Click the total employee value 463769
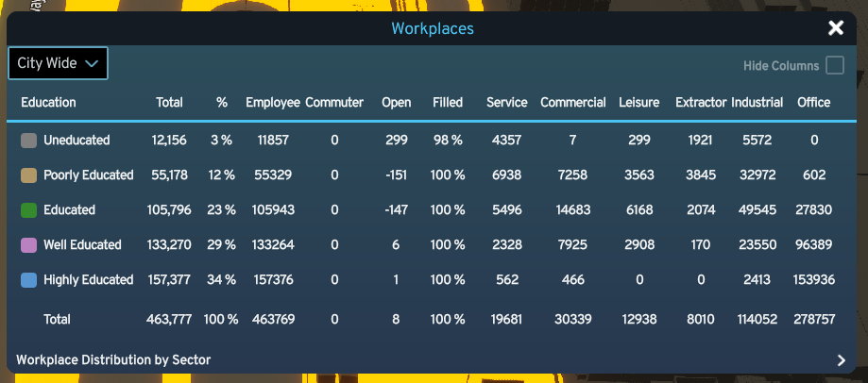 coord(273,320)
